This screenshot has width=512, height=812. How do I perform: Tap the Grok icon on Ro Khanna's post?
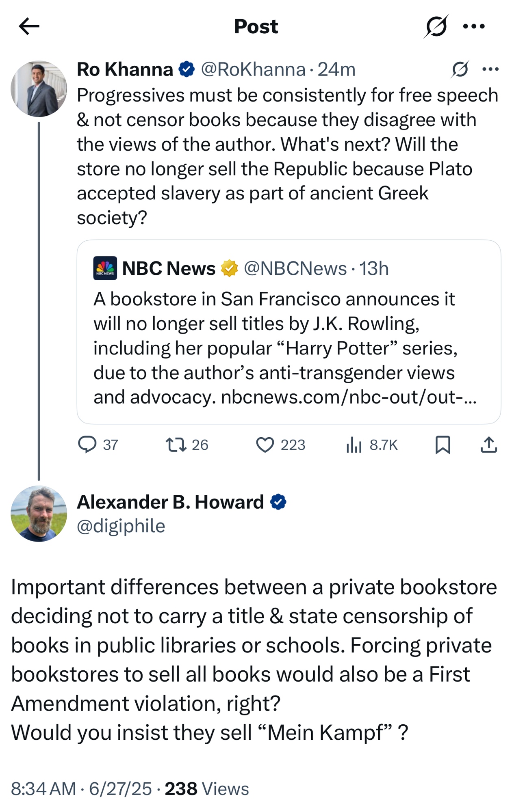pos(460,69)
